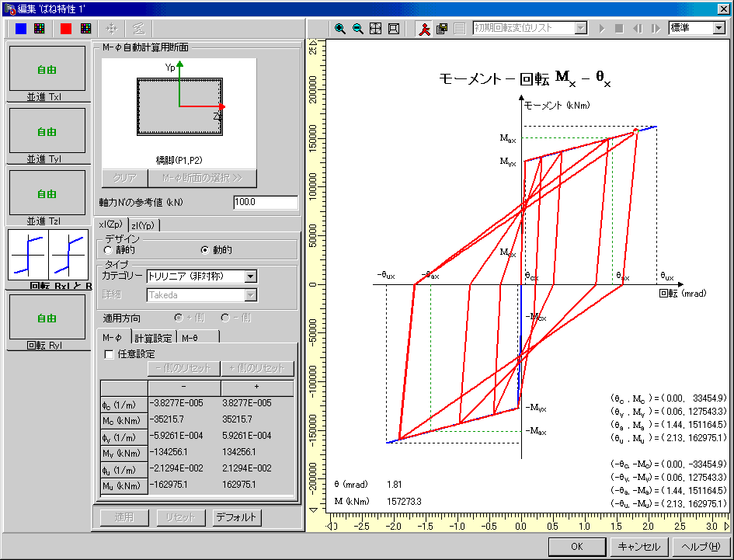The image size is (734, 560).
Task: Click the copy graph icon
Action: pos(442,29)
